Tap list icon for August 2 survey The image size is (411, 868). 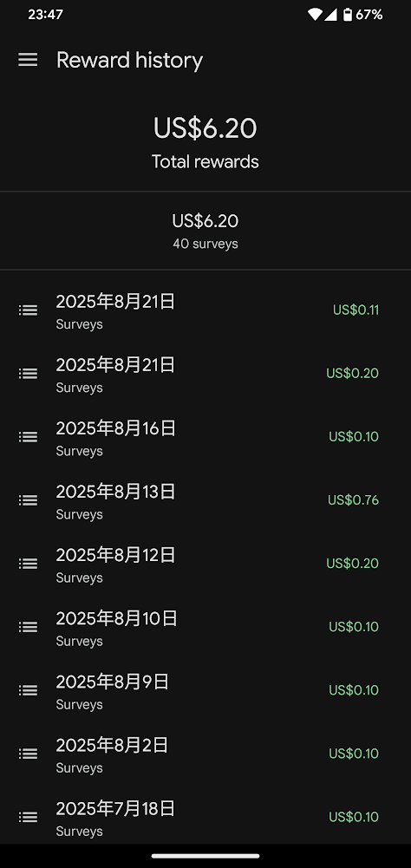(x=29, y=754)
